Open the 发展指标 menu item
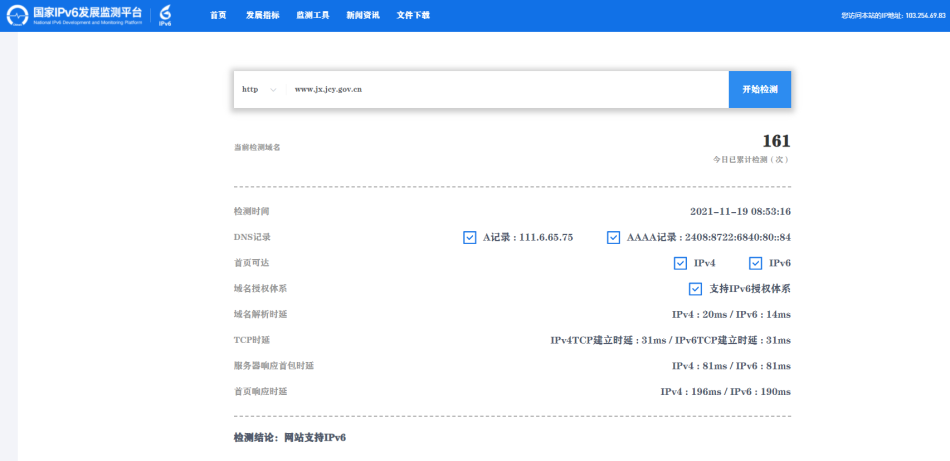The height and width of the screenshot is (461, 950). click(x=263, y=16)
